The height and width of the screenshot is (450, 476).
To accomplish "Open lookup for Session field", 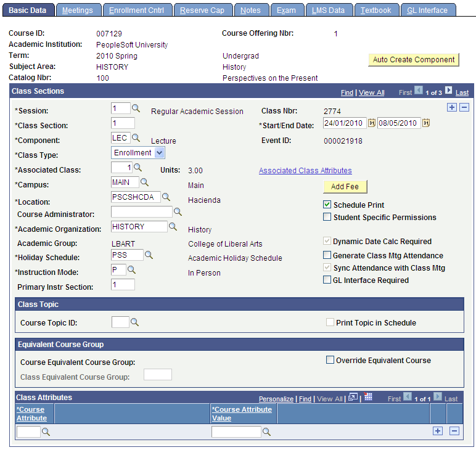I will tap(136, 108).
